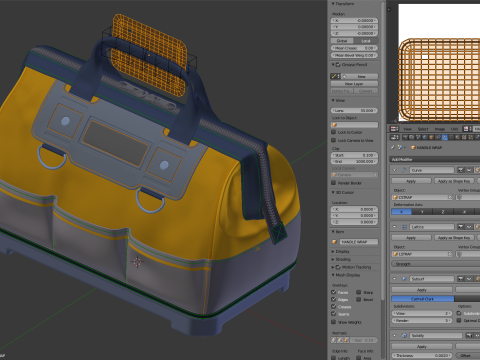Open the World properties tab
This screenshot has width=480, height=360.
[x=425, y=137]
